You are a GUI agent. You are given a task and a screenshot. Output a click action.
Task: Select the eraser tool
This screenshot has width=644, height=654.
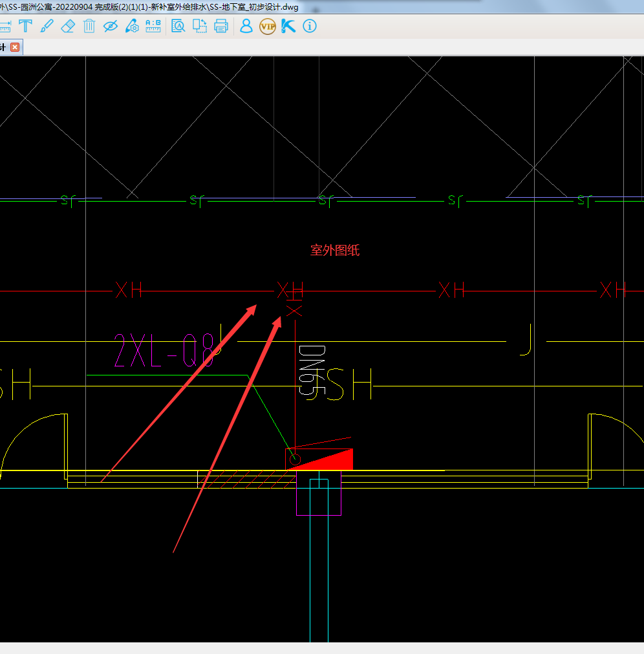tap(68, 26)
